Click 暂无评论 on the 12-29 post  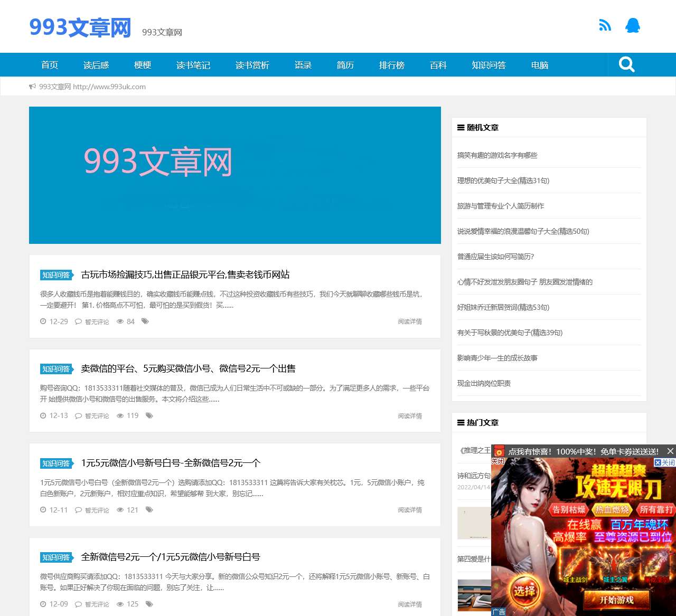pos(97,322)
